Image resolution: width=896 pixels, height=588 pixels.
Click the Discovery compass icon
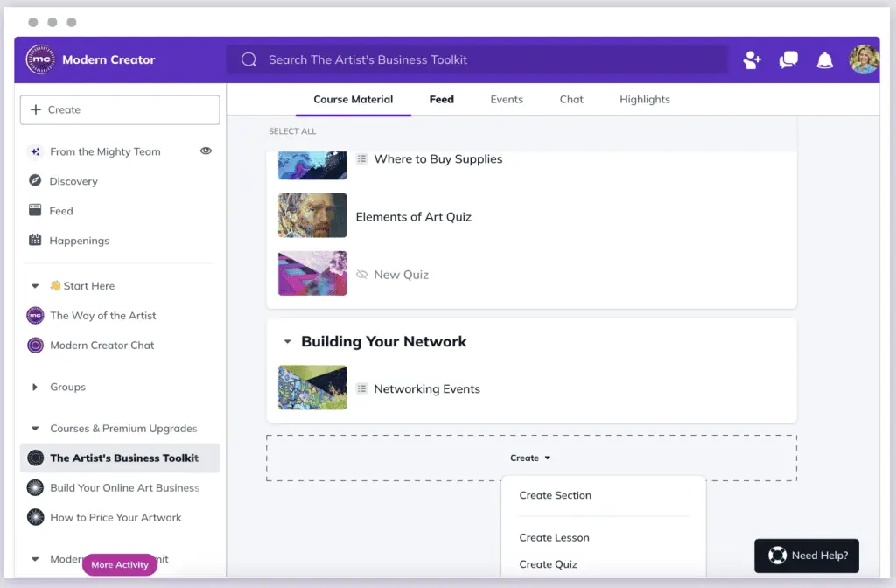(x=35, y=180)
